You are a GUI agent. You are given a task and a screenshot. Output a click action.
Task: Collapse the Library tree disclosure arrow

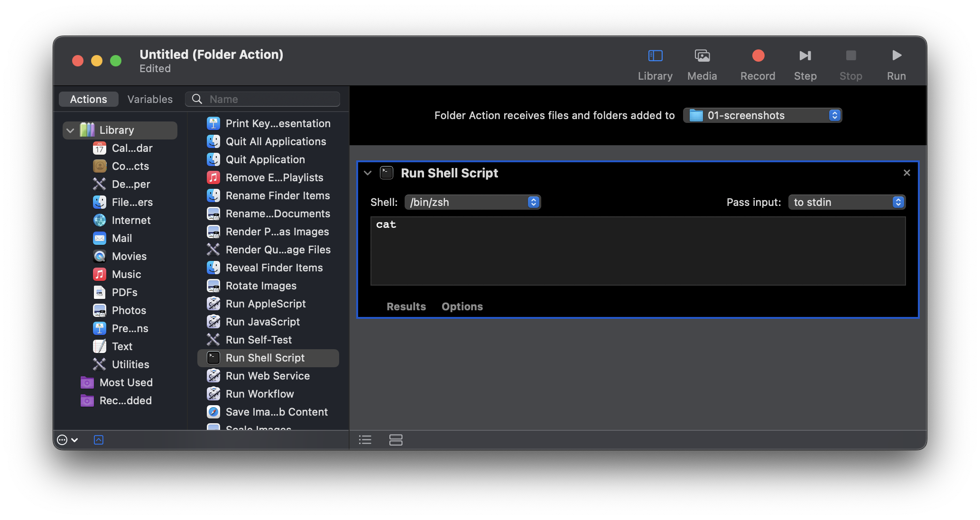70,130
